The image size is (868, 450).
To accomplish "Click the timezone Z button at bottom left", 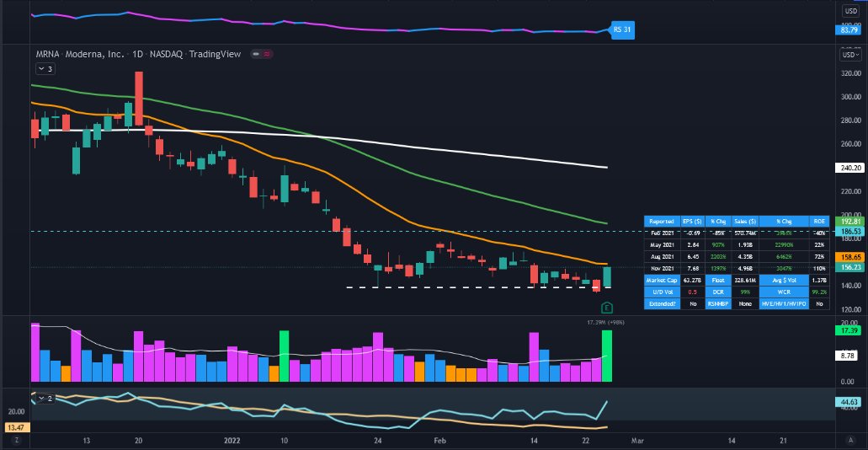I will (x=17, y=440).
